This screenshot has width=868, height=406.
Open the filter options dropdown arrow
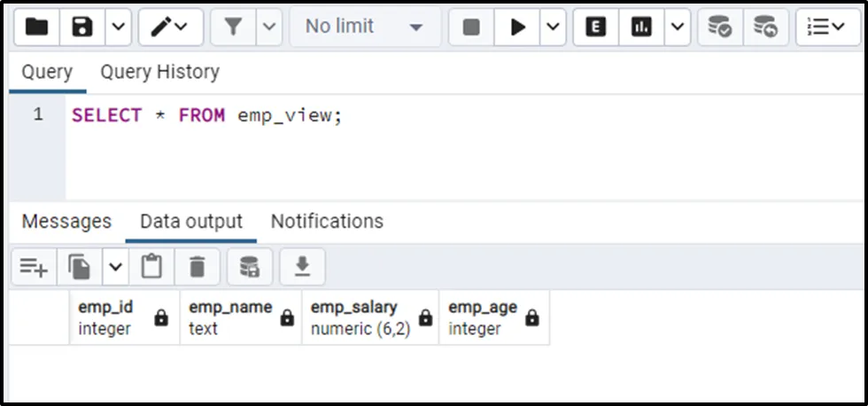point(269,27)
